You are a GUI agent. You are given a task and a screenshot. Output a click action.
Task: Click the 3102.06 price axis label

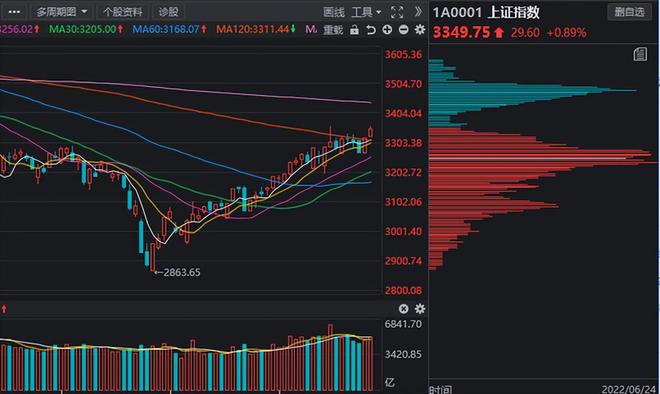tap(403, 202)
